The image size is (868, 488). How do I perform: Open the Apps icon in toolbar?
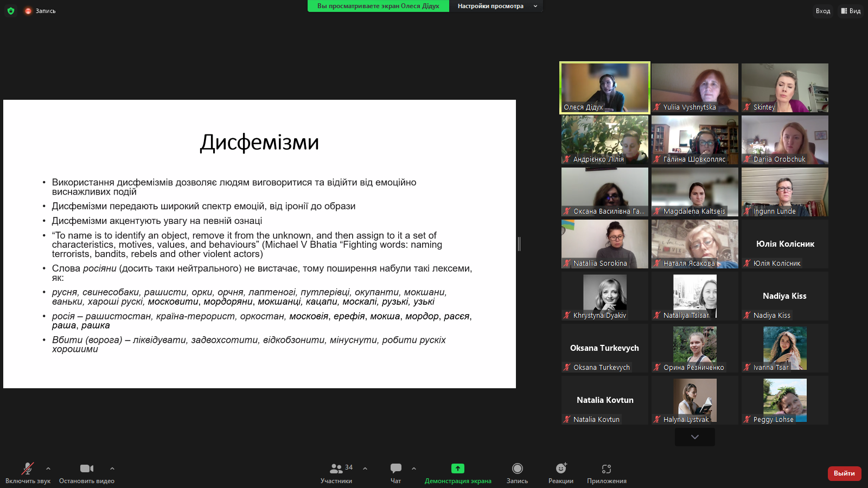607,468
